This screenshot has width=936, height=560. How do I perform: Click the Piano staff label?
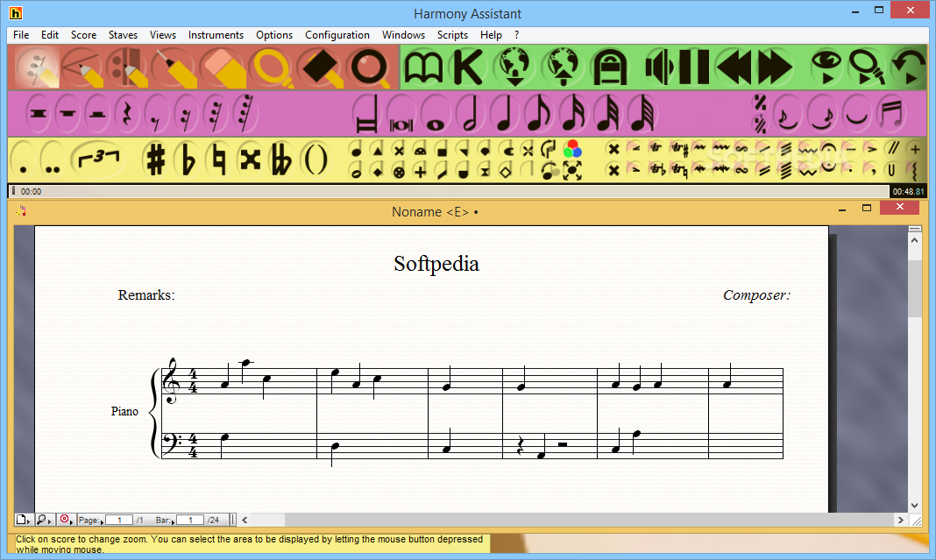[124, 411]
